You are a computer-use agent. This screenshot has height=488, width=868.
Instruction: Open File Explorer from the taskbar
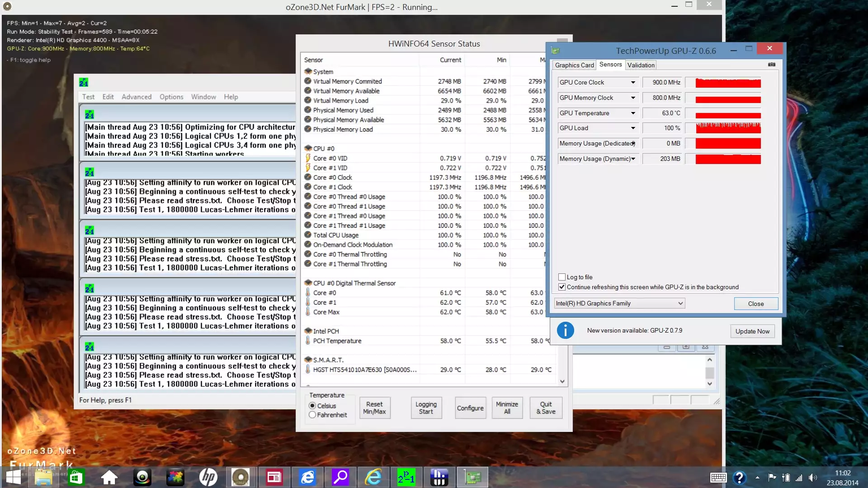click(43, 477)
